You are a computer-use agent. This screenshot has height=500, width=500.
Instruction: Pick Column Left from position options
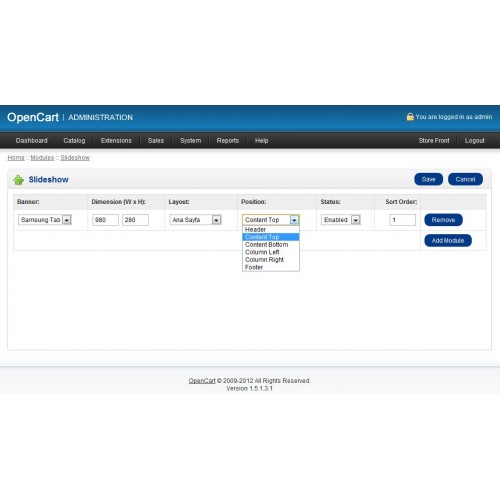click(271, 252)
